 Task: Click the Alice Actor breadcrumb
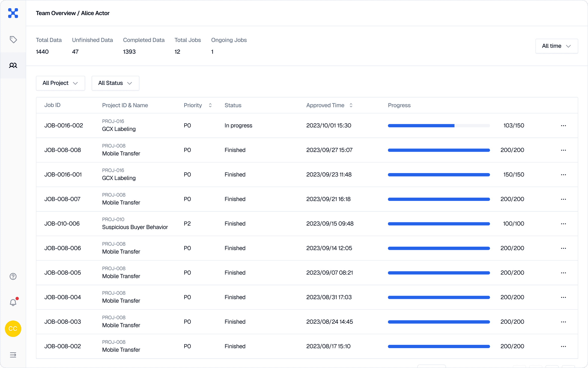point(95,13)
